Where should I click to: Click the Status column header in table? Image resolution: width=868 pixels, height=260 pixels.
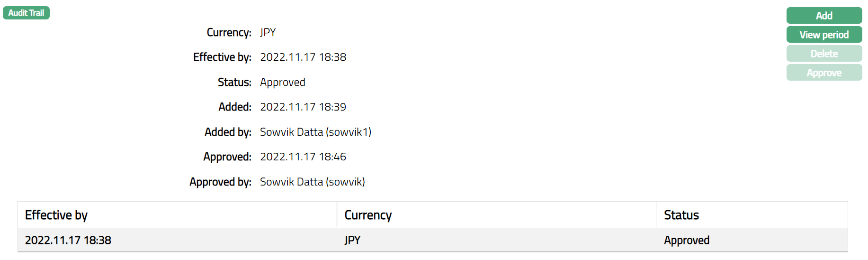click(681, 215)
